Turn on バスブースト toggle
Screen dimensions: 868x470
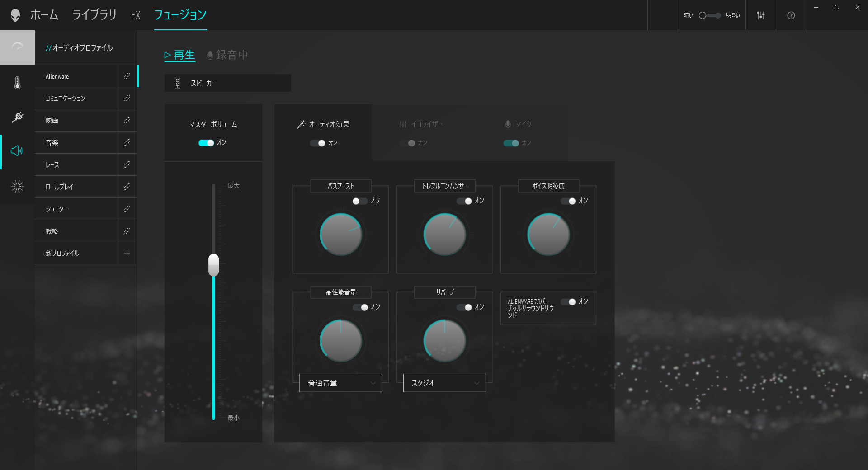pos(359,201)
